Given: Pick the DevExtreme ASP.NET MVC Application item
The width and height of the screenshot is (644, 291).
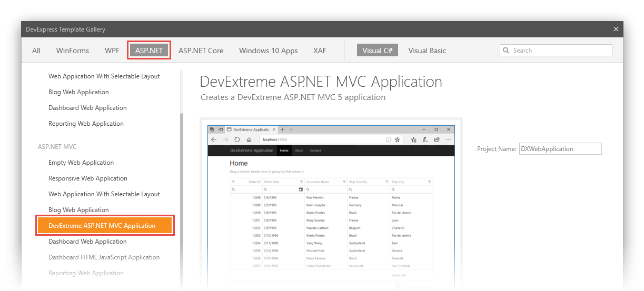Looking at the screenshot, I should coord(104,226).
